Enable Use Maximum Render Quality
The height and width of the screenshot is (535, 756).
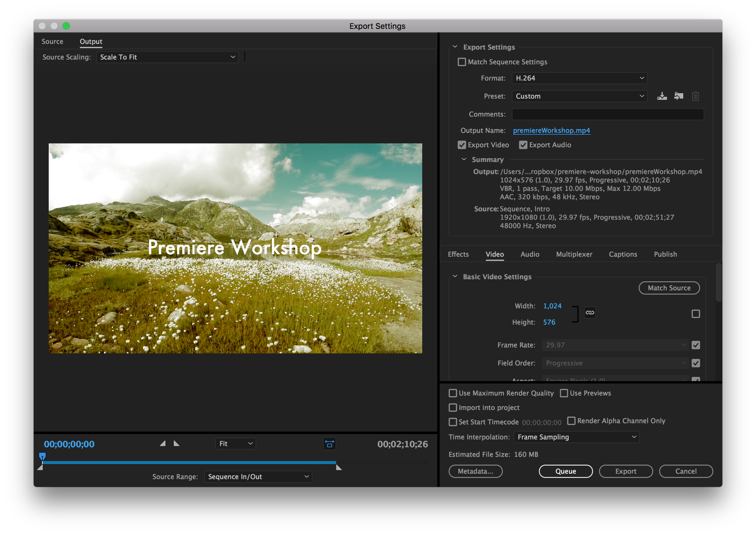(x=453, y=393)
